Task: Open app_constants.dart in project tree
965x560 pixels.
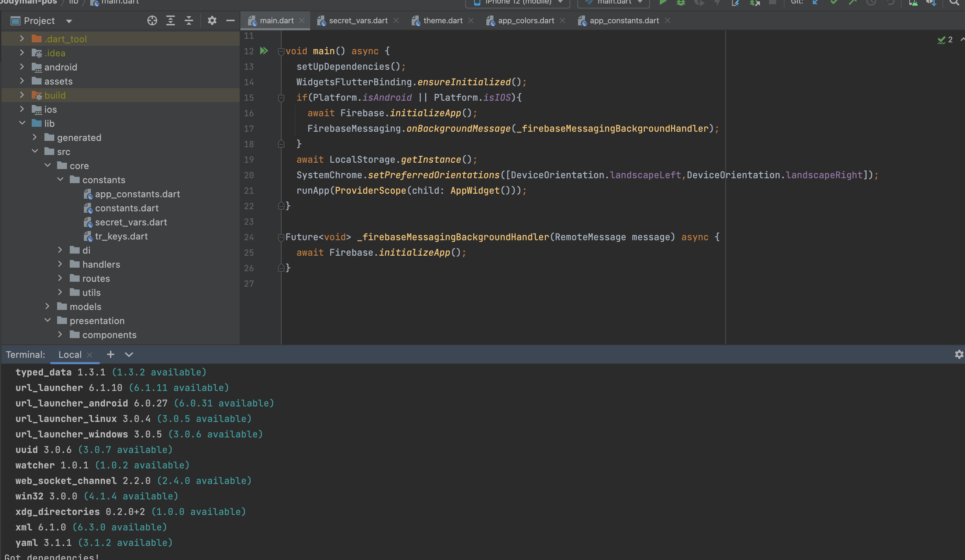Action: click(137, 194)
